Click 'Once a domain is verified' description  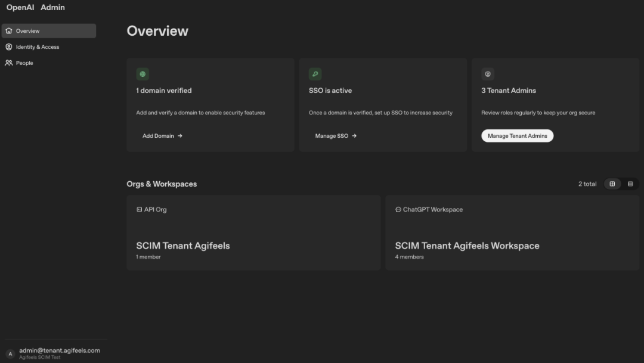click(x=380, y=113)
